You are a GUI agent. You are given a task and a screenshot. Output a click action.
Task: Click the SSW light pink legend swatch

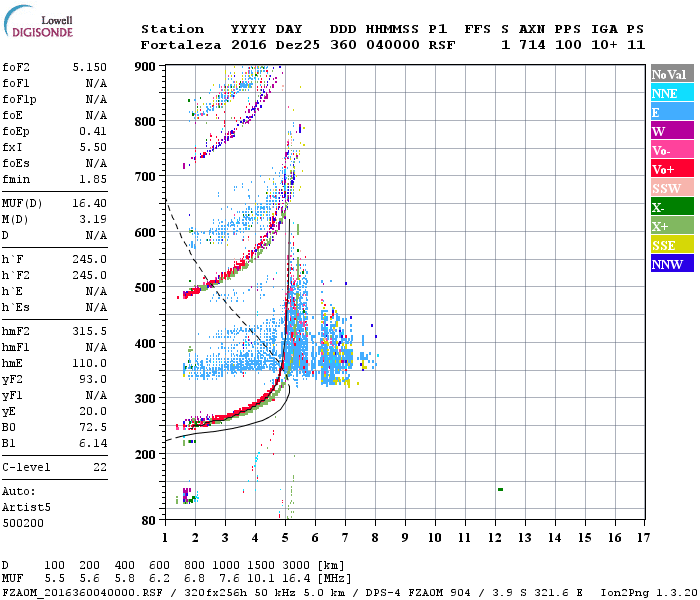click(672, 188)
